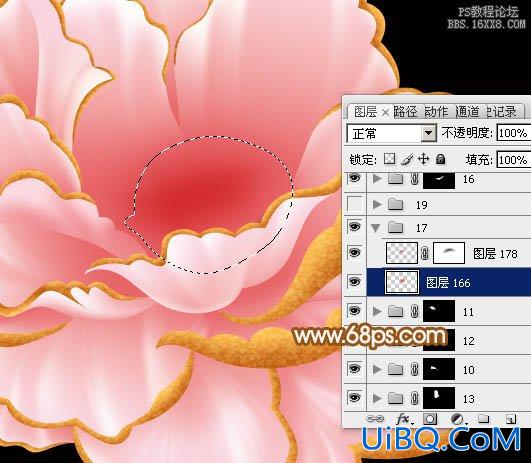Click the link layers icon
The width and height of the screenshot is (531, 463).
[x=375, y=419]
